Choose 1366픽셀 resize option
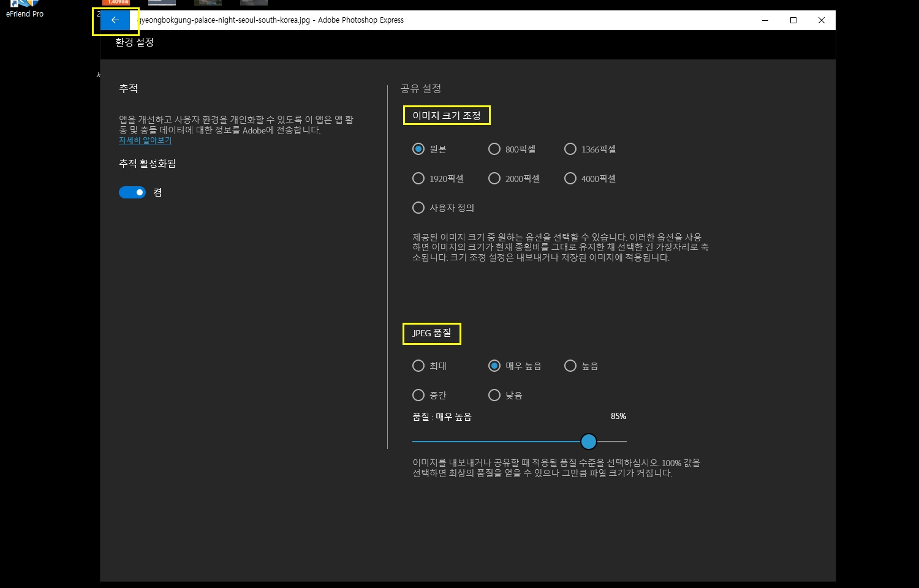The image size is (919, 588). 570,149
